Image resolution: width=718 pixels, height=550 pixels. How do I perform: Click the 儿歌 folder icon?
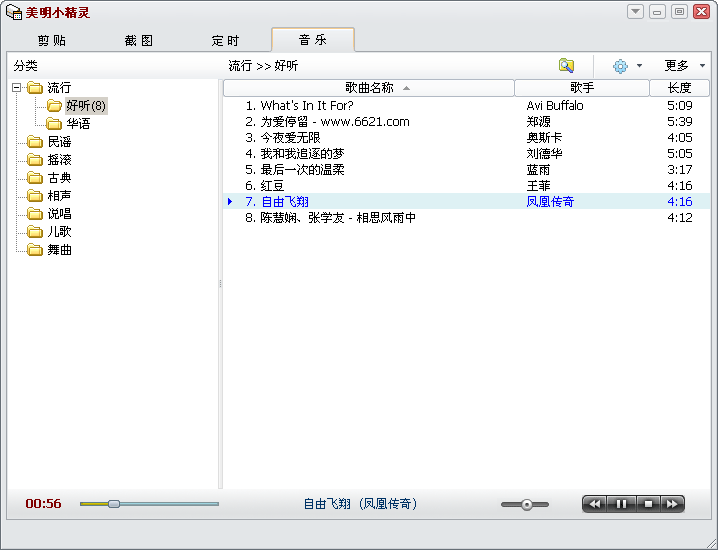point(35,232)
